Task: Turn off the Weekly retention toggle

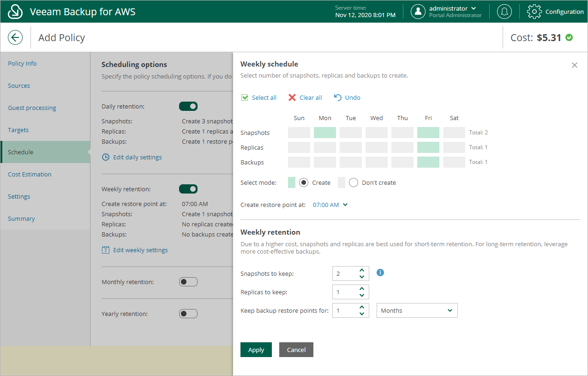Action: [x=188, y=189]
